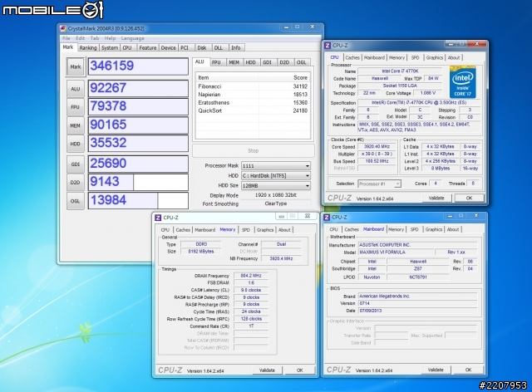Open SPD tab in CPU-Z Memory window
532x392 pixels.
(x=246, y=230)
